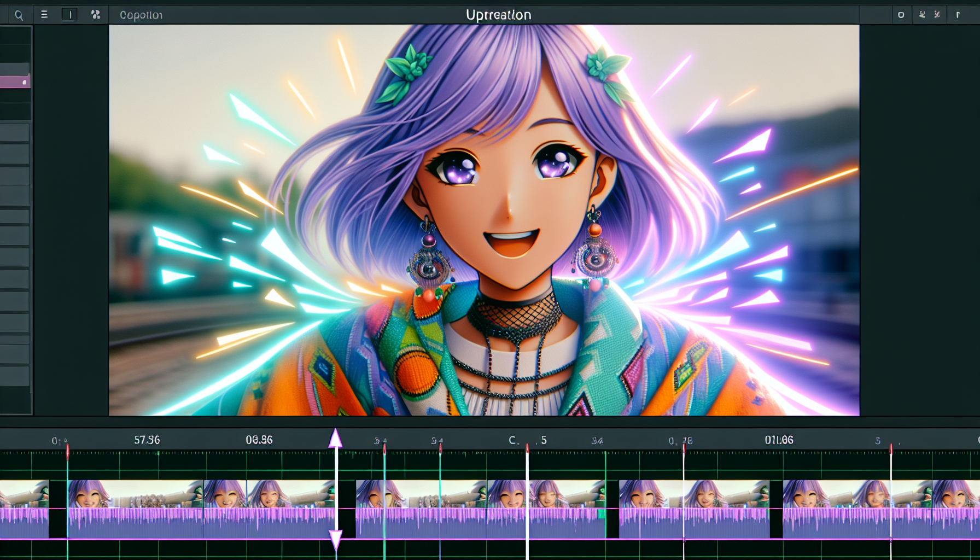Click the colorful grid palette icon
The height and width of the screenshot is (560, 980).
tap(96, 15)
